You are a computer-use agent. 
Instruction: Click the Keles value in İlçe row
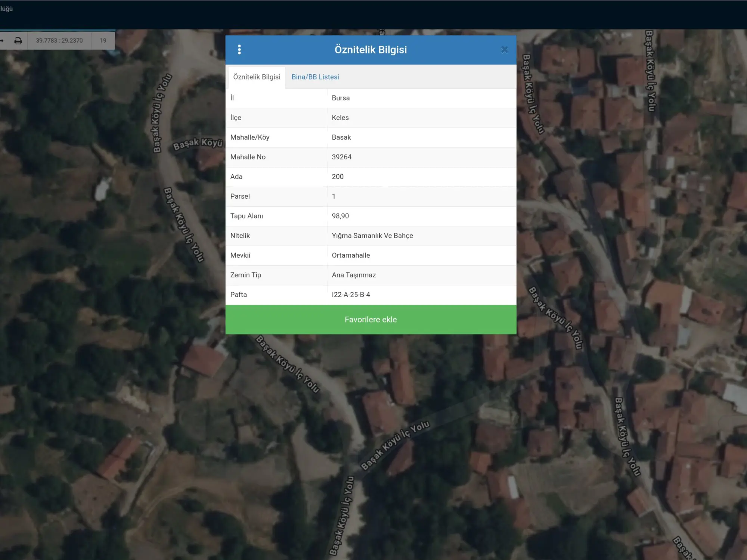[x=340, y=118]
